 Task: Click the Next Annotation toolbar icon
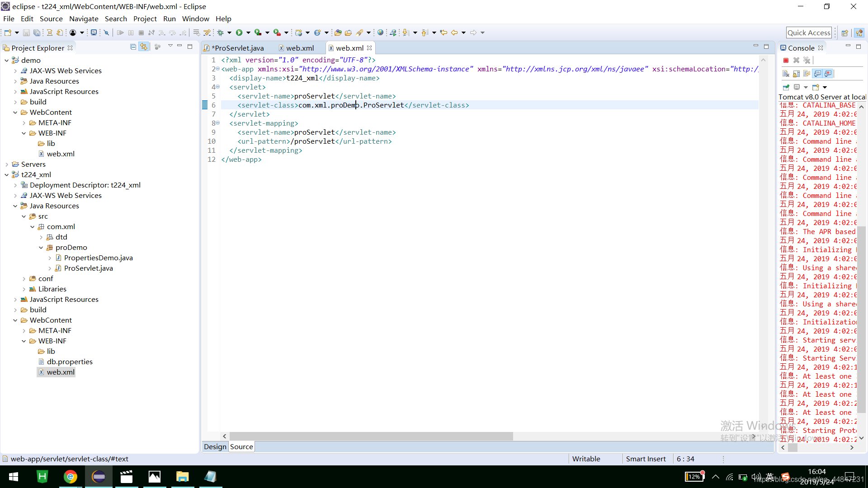tap(406, 33)
